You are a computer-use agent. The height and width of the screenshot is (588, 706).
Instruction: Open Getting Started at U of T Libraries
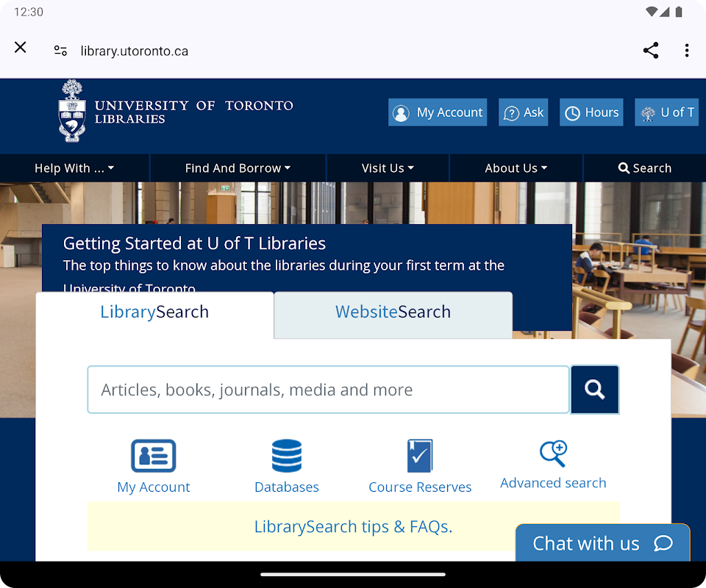click(x=194, y=243)
